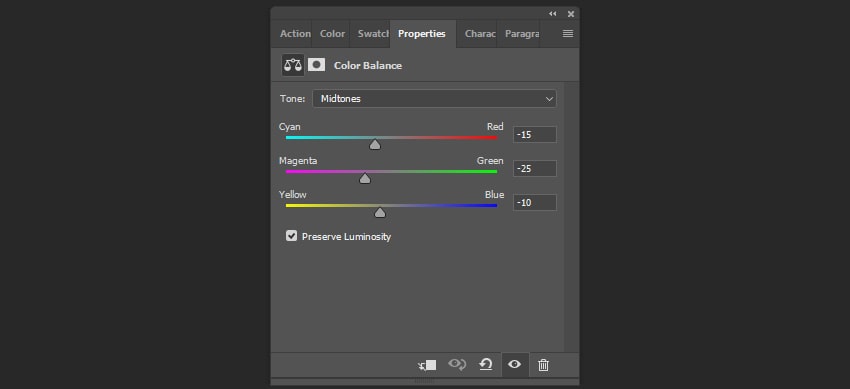Open the Paragraph tab
The width and height of the screenshot is (850, 389).
(521, 34)
